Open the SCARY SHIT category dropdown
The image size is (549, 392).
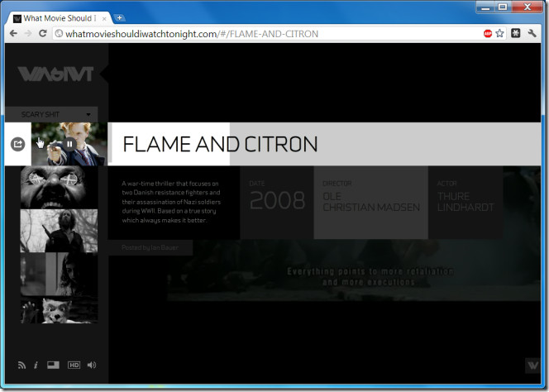coord(51,115)
